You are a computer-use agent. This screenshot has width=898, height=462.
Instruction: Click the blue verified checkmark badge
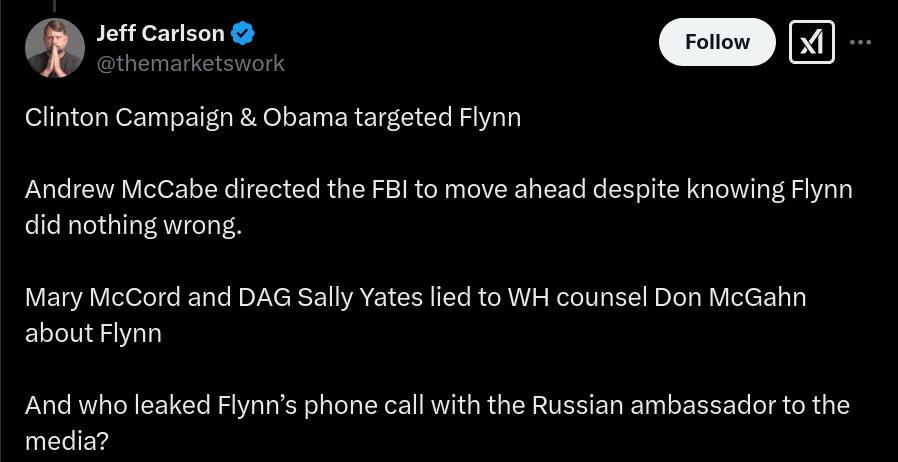(x=243, y=34)
